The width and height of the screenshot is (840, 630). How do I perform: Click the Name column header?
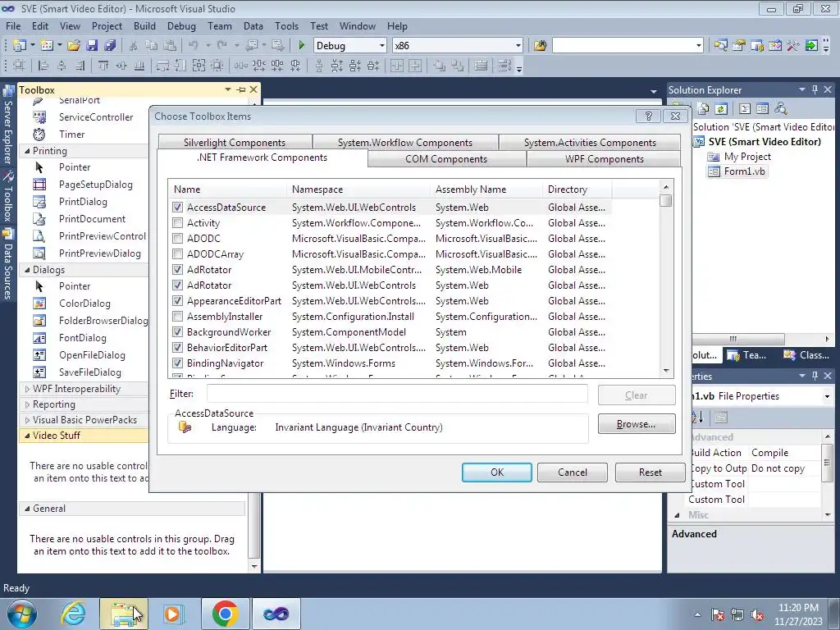(x=228, y=189)
